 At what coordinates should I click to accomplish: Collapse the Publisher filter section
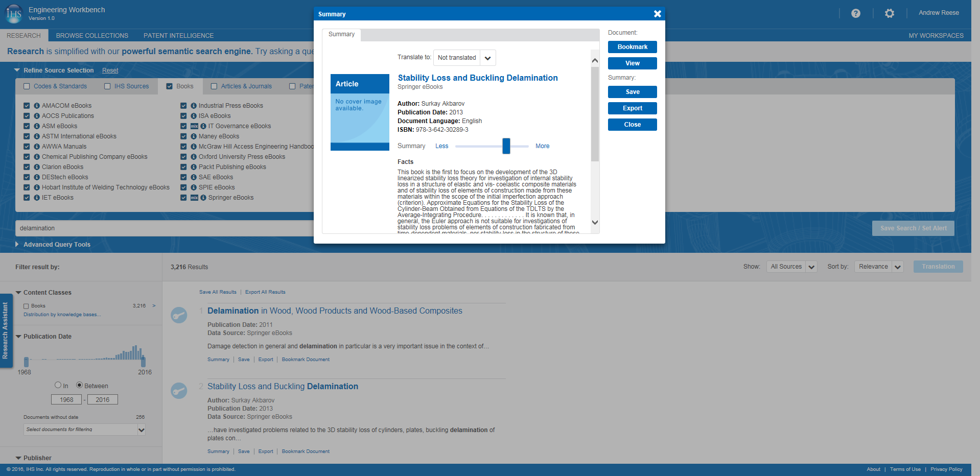18,458
